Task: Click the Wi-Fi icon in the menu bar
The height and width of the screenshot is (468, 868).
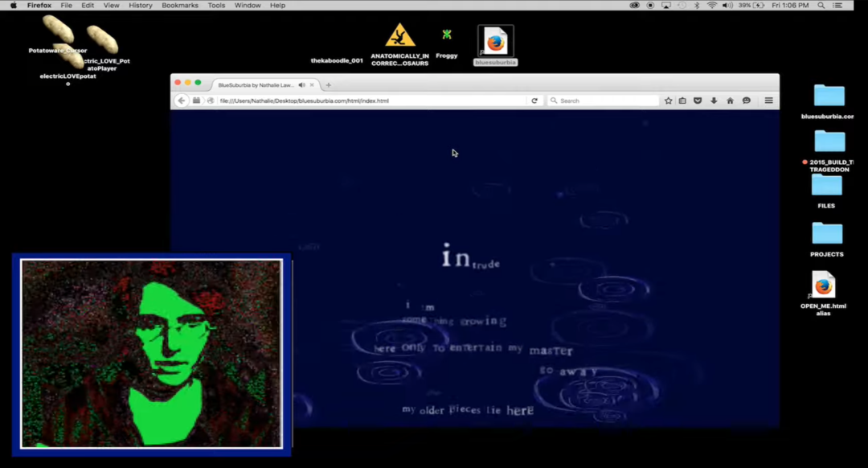Action: [711, 6]
